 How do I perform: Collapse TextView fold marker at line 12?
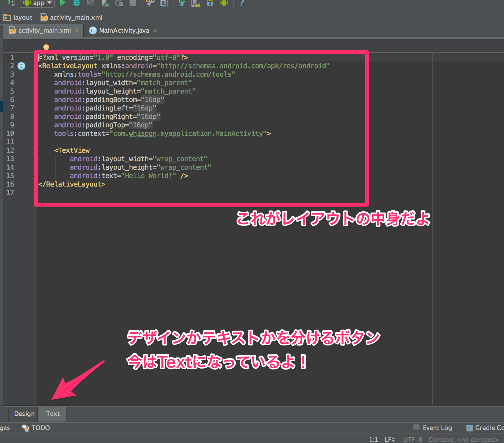[34, 150]
